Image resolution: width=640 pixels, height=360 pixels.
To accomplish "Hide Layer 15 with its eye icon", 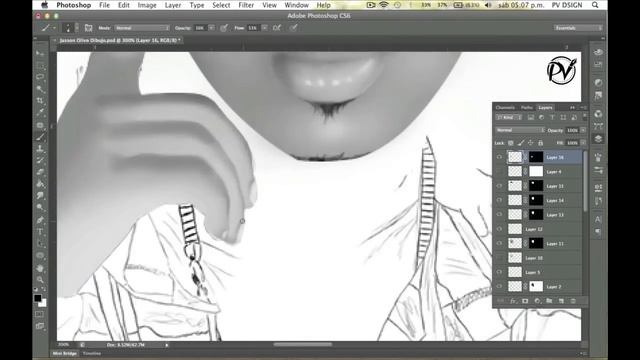I will (x=499, y=186).
